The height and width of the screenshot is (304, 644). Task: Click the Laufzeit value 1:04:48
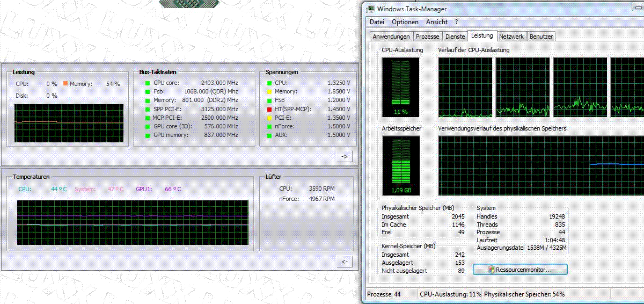click(555, 240)
